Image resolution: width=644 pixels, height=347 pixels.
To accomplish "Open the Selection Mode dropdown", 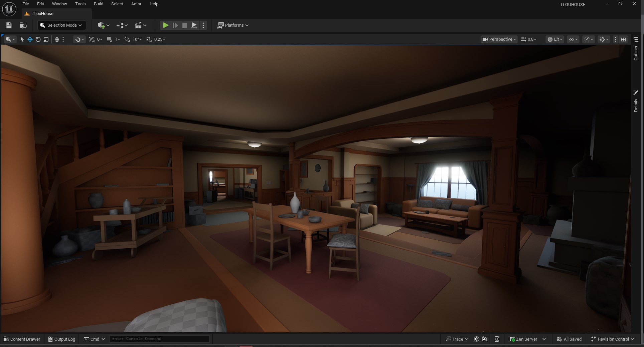I will [x=61, y=25].
